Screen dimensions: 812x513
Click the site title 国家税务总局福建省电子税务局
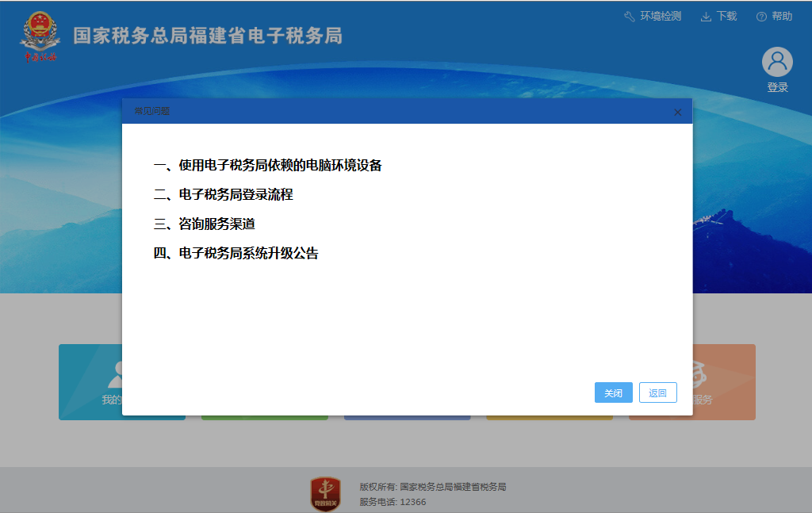tap(206, 36)
